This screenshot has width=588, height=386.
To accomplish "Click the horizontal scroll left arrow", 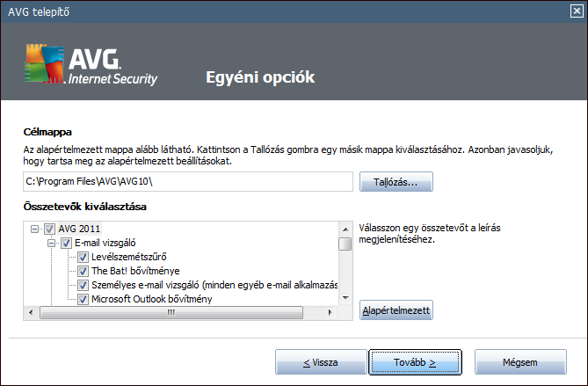I will click(x=31, y=312).
